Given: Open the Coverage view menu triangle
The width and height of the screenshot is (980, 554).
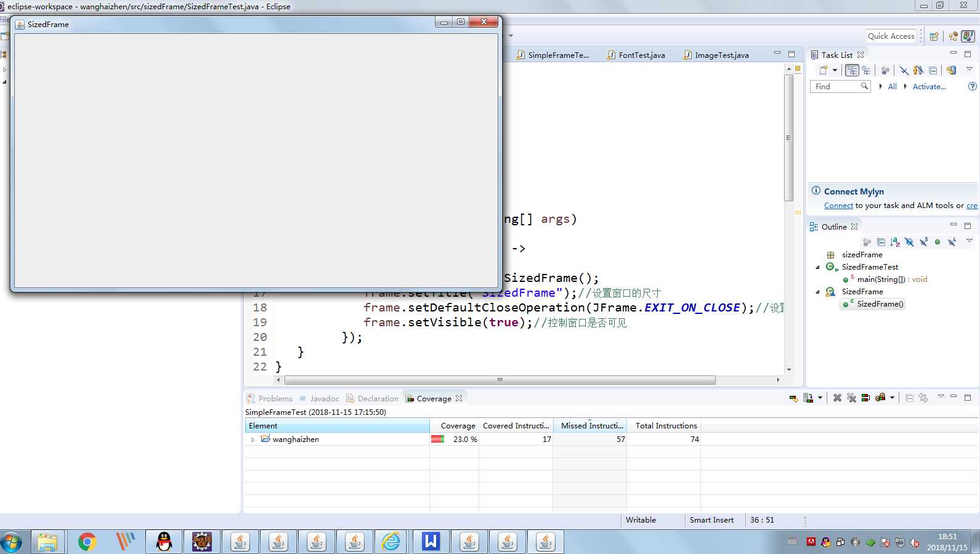Looking at the screenshot, I should (941, 396).
